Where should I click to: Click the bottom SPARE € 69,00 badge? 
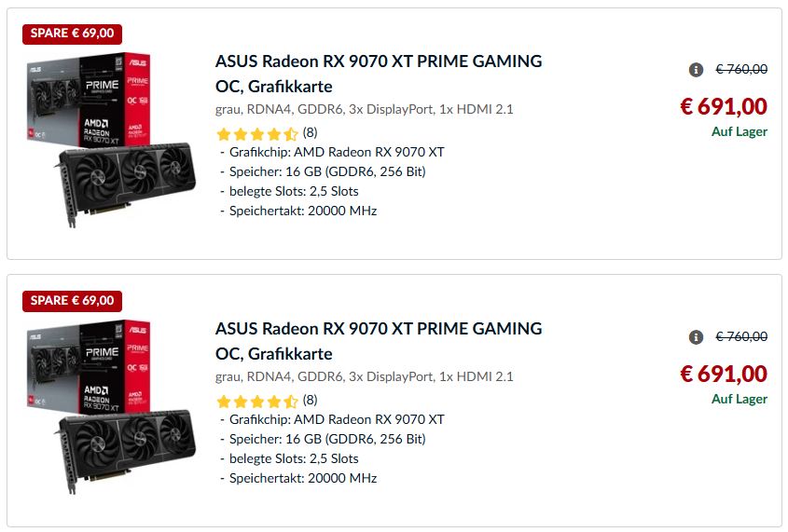tap(73, 301)
